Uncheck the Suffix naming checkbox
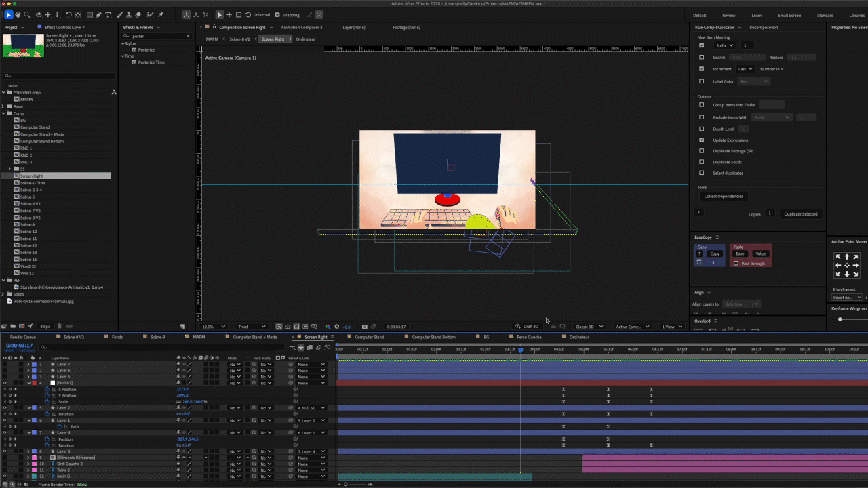 tap(702, 45)
